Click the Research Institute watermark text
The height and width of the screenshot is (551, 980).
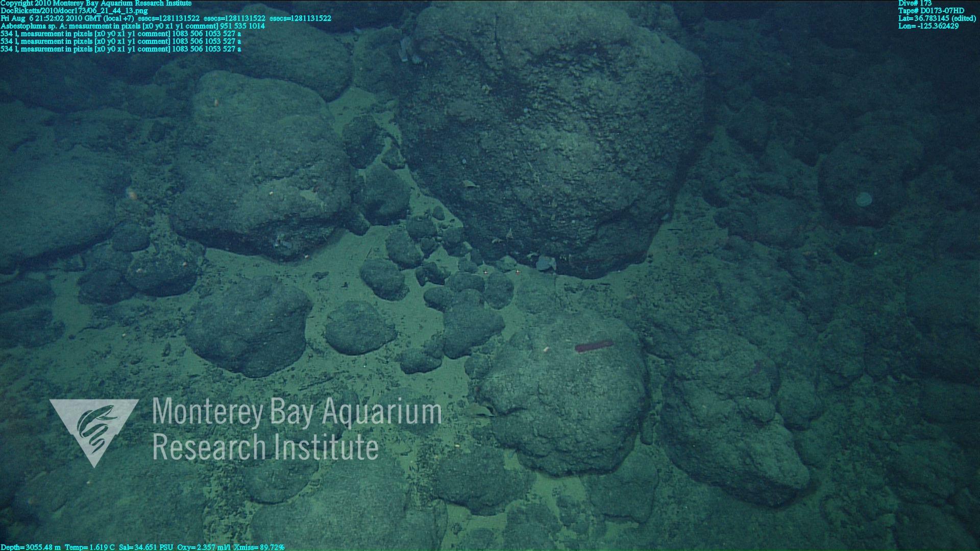(x=265, y=446)
